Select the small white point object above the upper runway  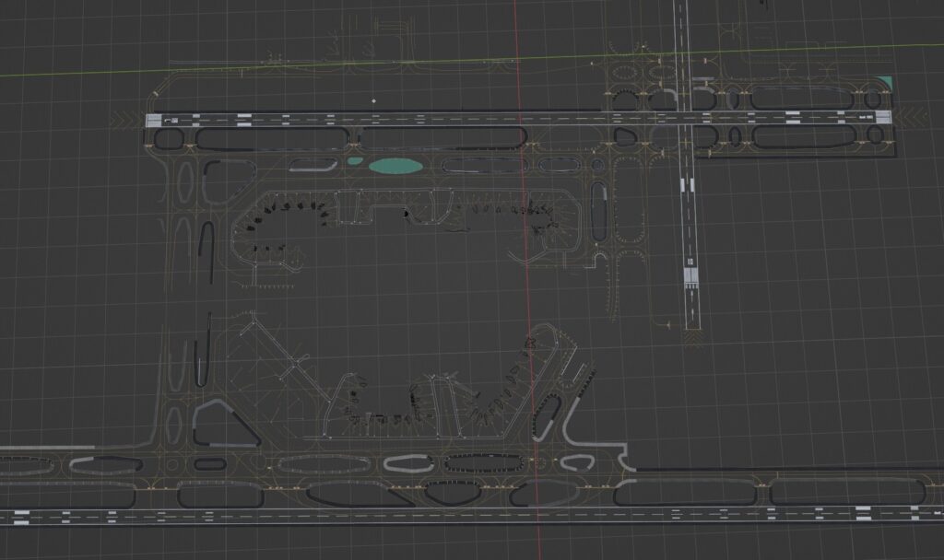point(374,101)
